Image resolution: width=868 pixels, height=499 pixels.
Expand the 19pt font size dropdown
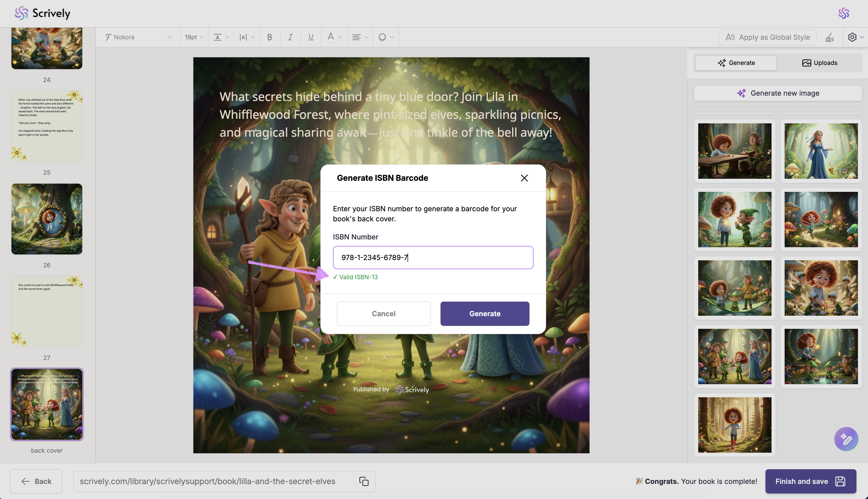194,37
